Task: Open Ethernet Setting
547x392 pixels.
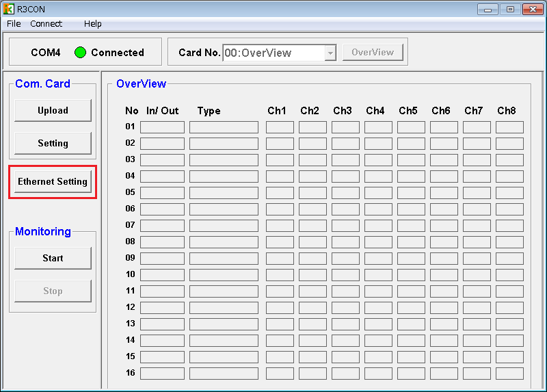Action: click(53, 182)
